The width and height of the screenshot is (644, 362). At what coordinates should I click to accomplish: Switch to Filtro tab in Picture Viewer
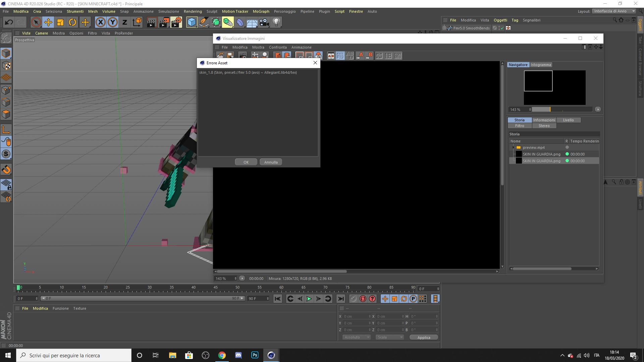520,126
